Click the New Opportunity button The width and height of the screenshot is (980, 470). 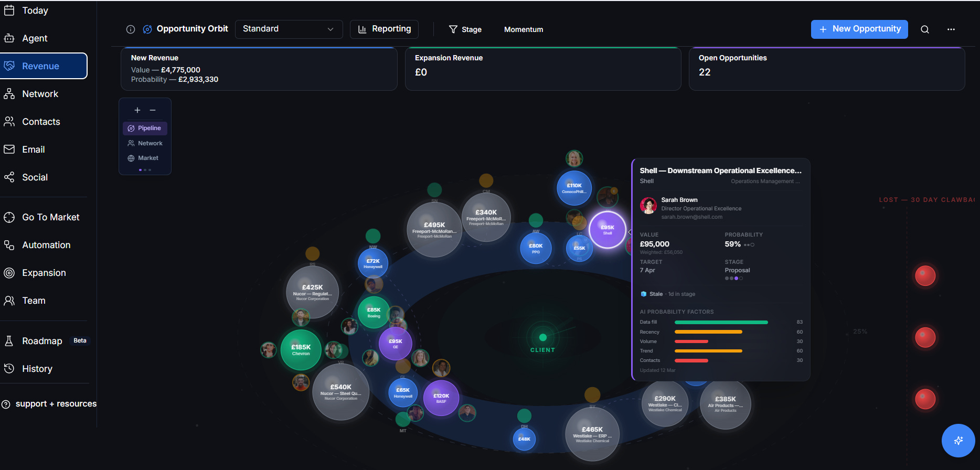(x=859, y=29)
